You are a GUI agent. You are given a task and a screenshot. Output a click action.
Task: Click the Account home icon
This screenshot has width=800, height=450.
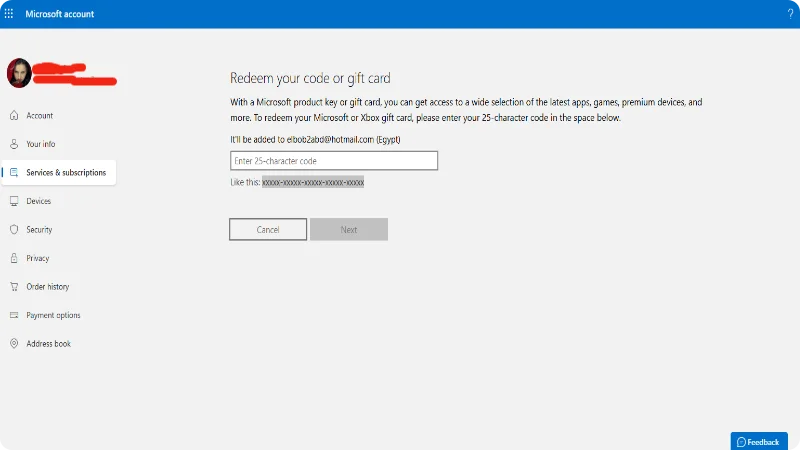pos(14,115)
